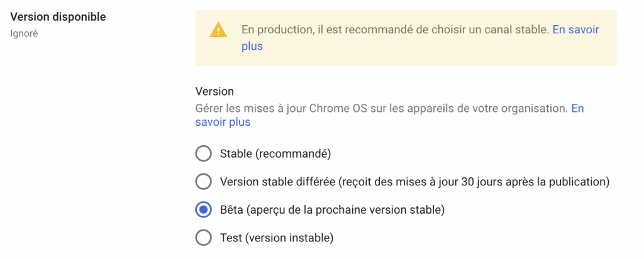
Task: Click the "Version disponible" setting title
Action: tap(58, 17)
